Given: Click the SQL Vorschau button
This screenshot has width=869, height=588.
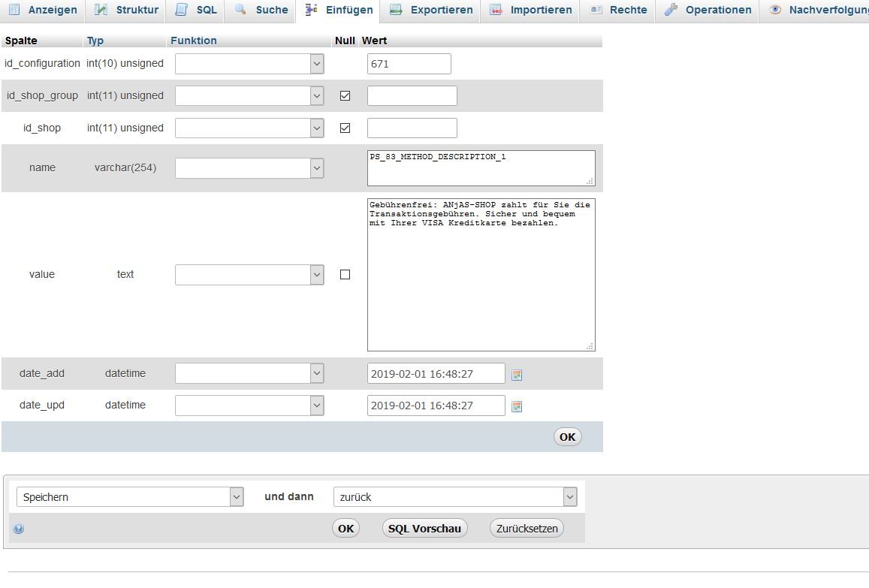Looking at the screenshot, I should (x=424, y=528).
